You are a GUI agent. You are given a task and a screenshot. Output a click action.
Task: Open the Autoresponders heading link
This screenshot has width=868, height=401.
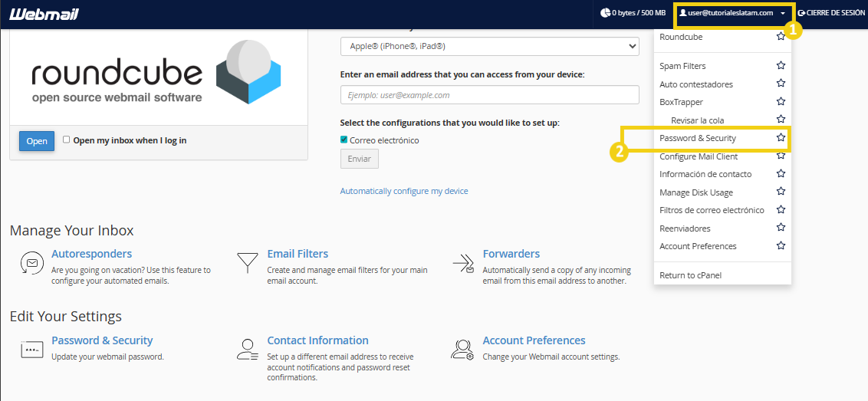(92, 254)
